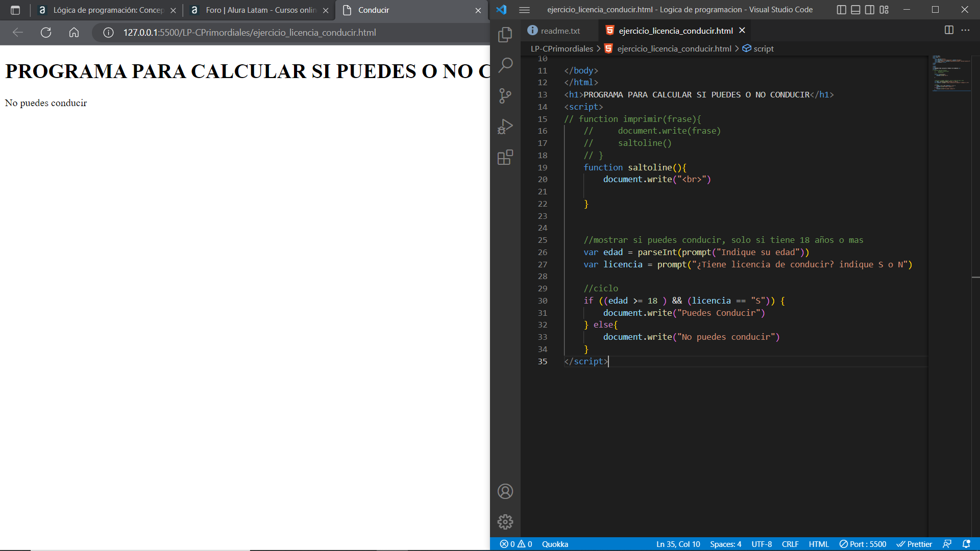Change file encoding UTF-8
980x551 pixels.
(762, 544)
